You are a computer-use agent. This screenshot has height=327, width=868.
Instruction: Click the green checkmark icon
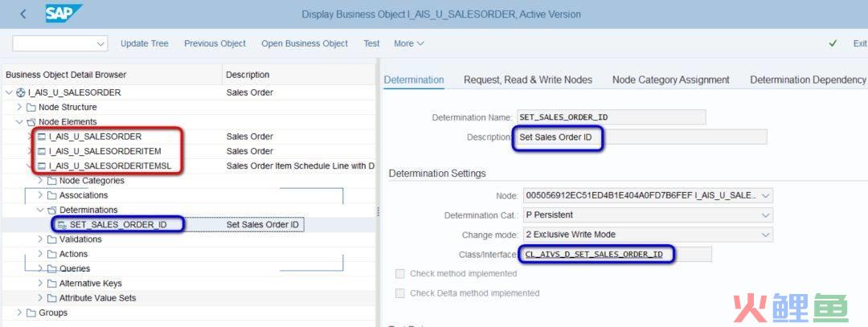click(833, 43)
